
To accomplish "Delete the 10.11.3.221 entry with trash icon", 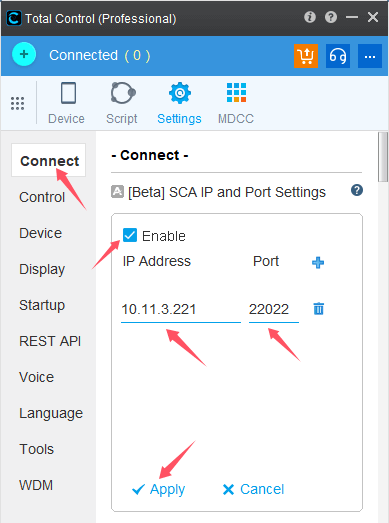I will [319, 309].
